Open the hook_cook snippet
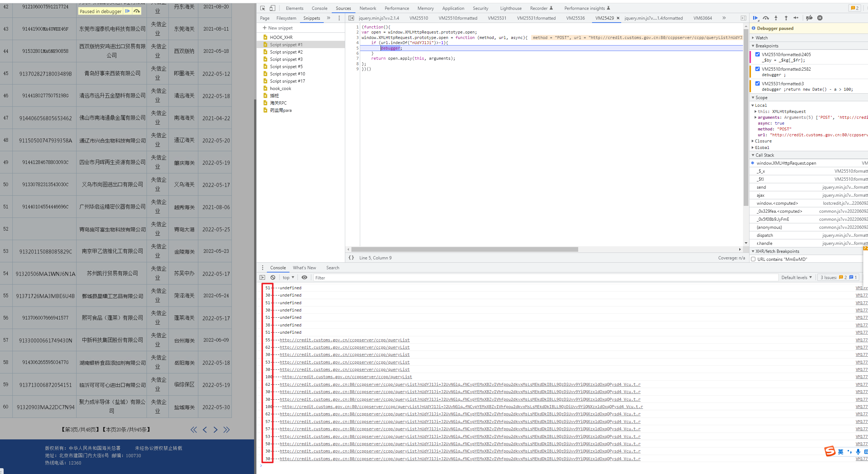868x474 pixels. click(280, 88)
